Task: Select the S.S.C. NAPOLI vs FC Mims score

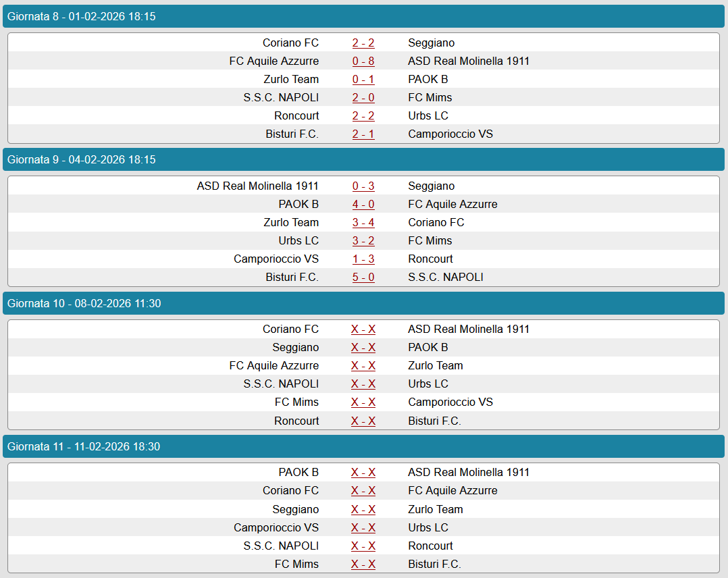Action: [x=363, y=98]
